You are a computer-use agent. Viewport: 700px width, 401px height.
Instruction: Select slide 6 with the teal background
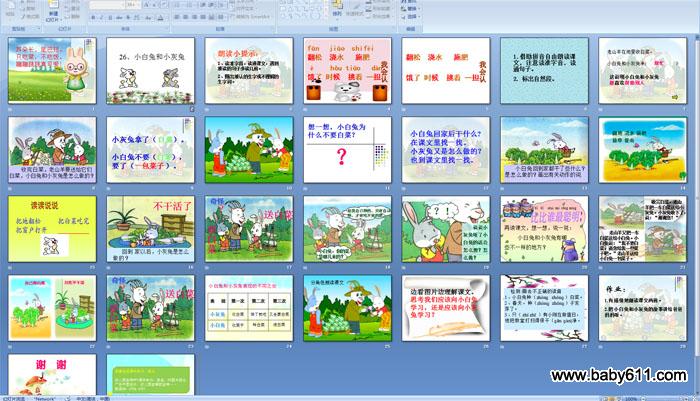pos(544,70)
